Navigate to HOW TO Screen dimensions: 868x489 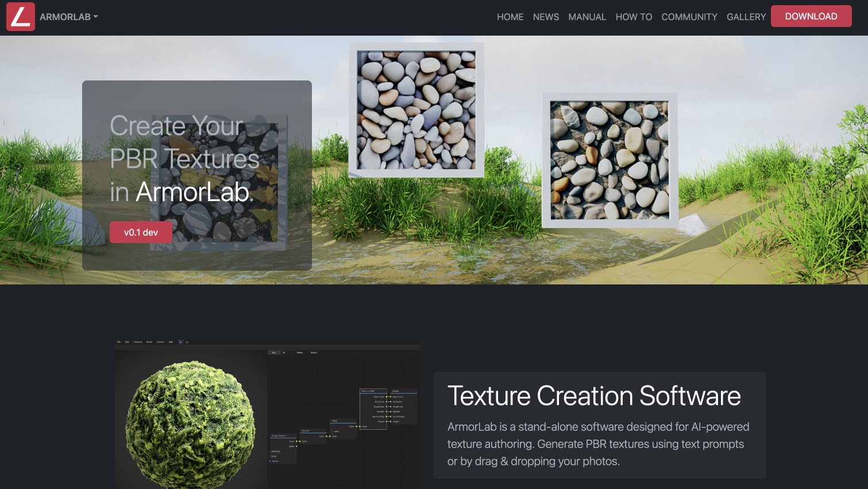point(634,17)
